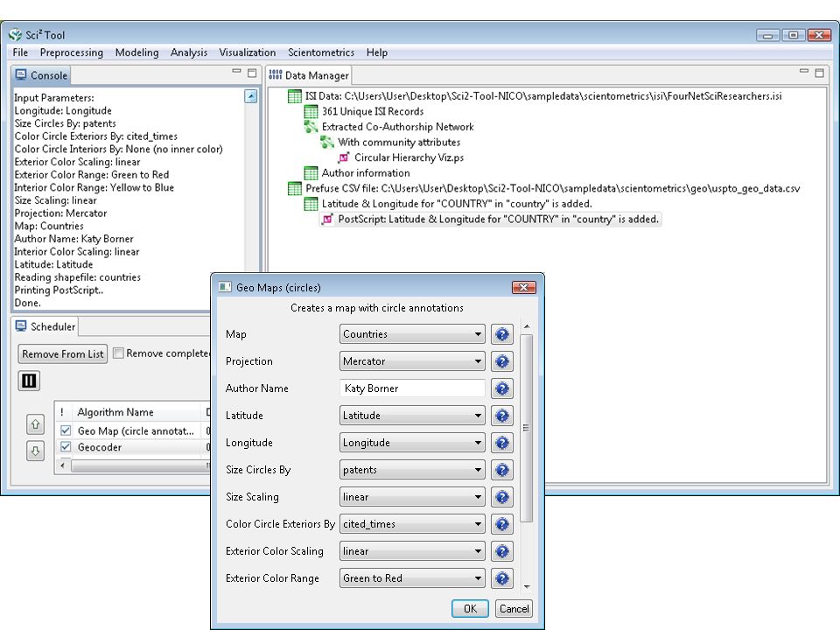The width and height of the screenshot is (840, 630).
Task: Select the With community attributes network
Action: 390,143
